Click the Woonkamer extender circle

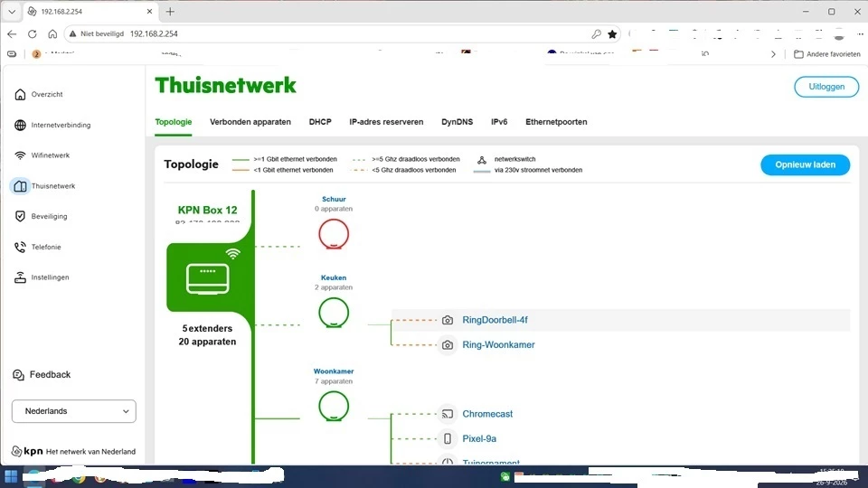(334, 406)
